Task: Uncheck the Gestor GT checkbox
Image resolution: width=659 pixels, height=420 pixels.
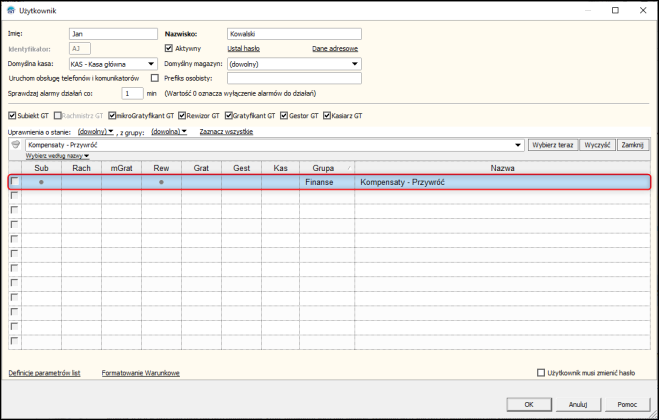Action: [x=284, y=115]
